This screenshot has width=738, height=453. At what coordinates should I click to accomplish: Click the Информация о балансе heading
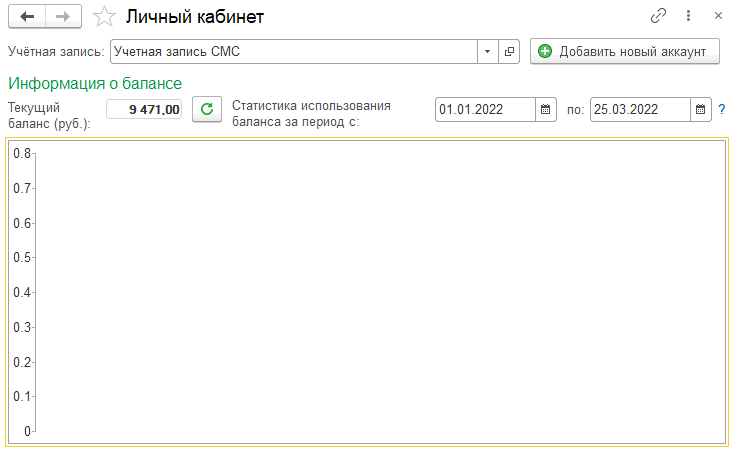tap(95, 83)
